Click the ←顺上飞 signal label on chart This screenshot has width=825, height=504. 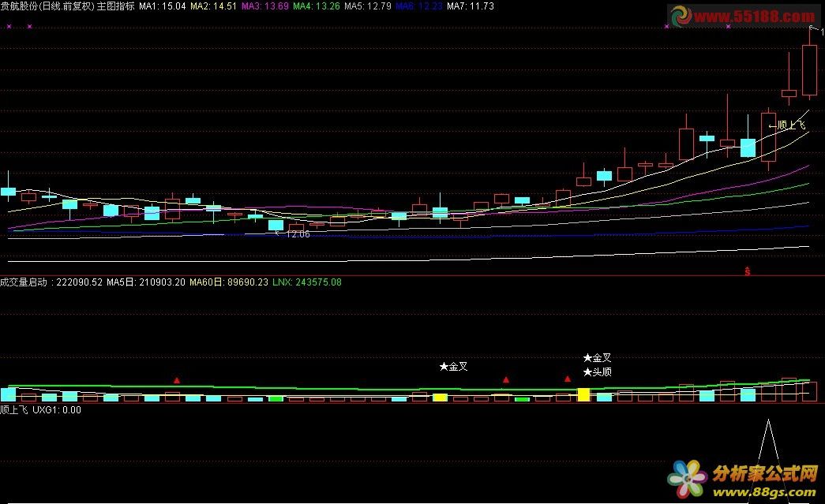click(x=786, y=125)
